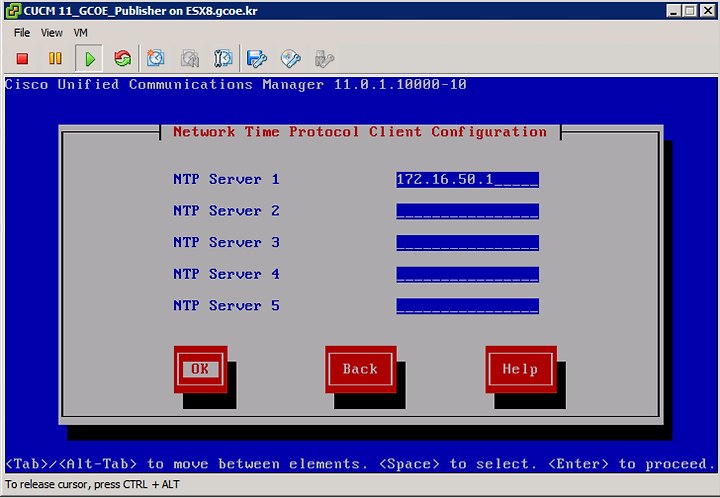
Task: Click the NTP Server 4 label
Action: 226,274
